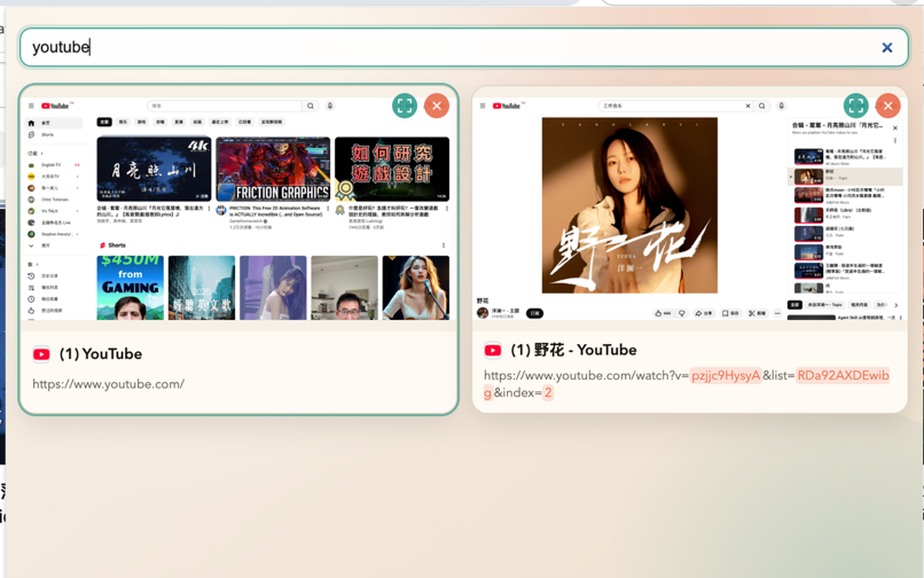Clear the search query with the X icon

pyautogui.click(x=887, y=48)
